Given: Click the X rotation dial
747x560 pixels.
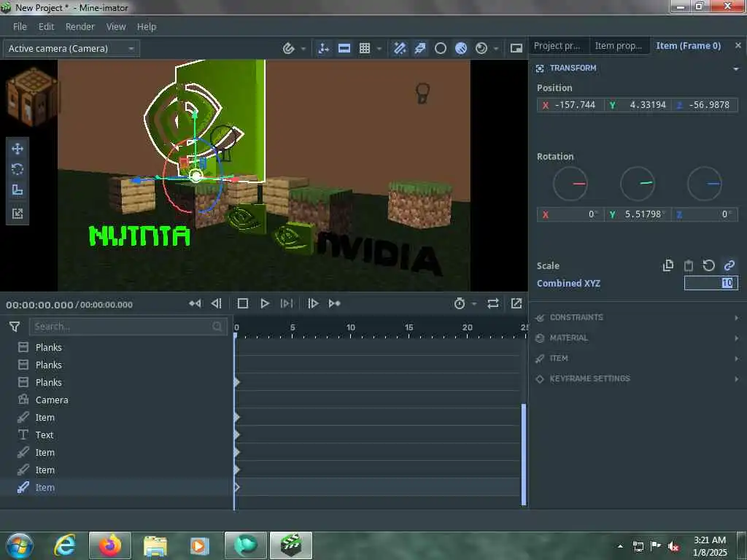Looking at the screenshot, I should point(570,183).
